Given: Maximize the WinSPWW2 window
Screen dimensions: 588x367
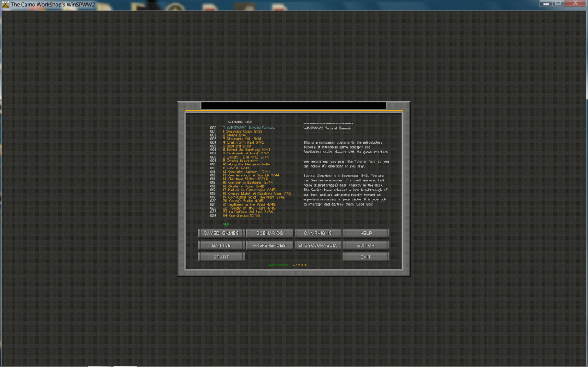Looking at the screenshot, I should (558, 3).
